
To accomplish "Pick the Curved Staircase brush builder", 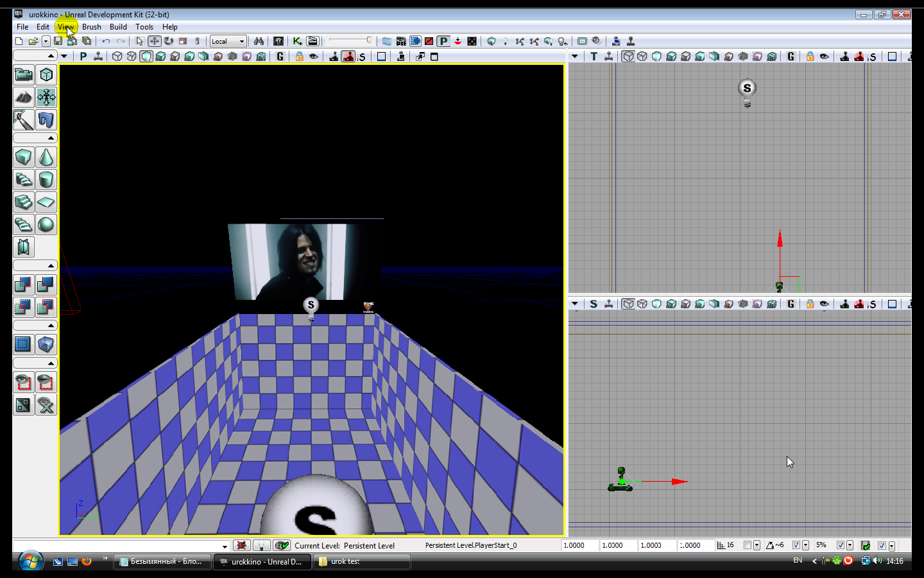I will [x=24, y=180].
